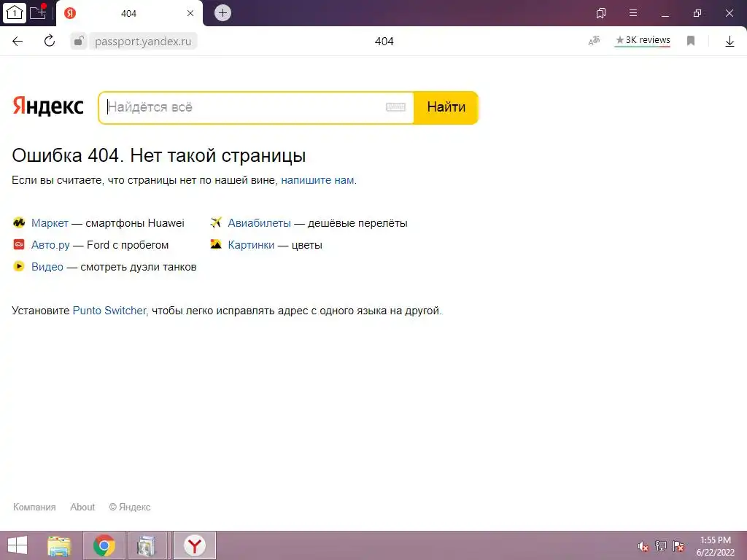Screen dimensions: 747x560
Task: Open the downloads arrow icon
Action: (x=729, y=42)
